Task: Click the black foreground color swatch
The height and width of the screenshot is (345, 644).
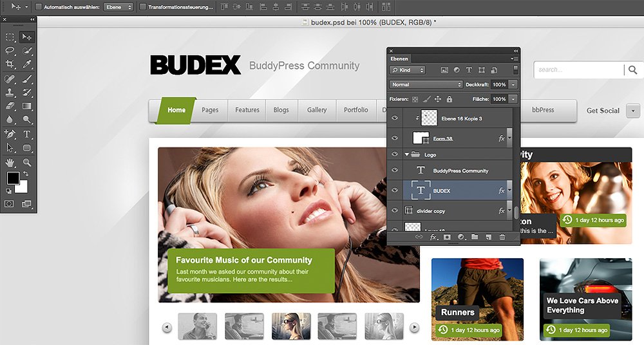Action: coord(12,178)
